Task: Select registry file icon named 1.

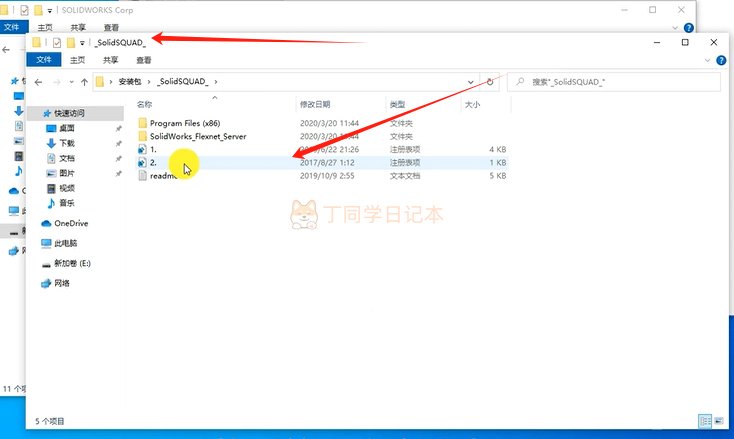Action: pos(142,149)
